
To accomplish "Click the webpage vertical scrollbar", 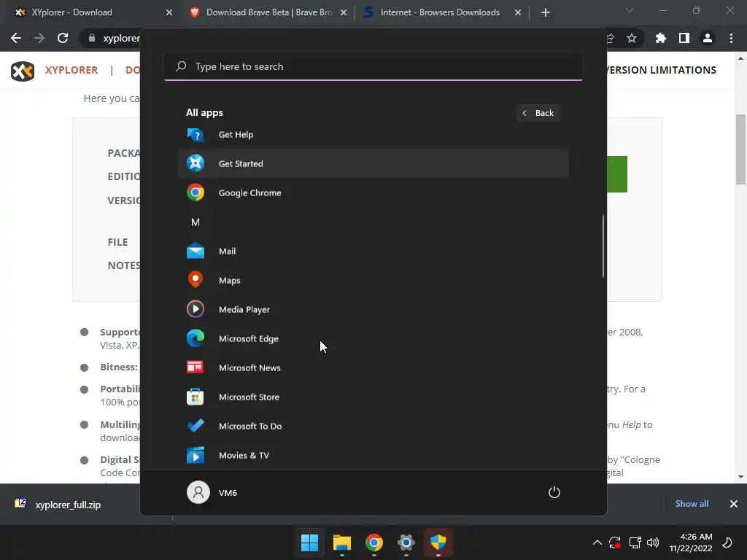I will 740,149.
